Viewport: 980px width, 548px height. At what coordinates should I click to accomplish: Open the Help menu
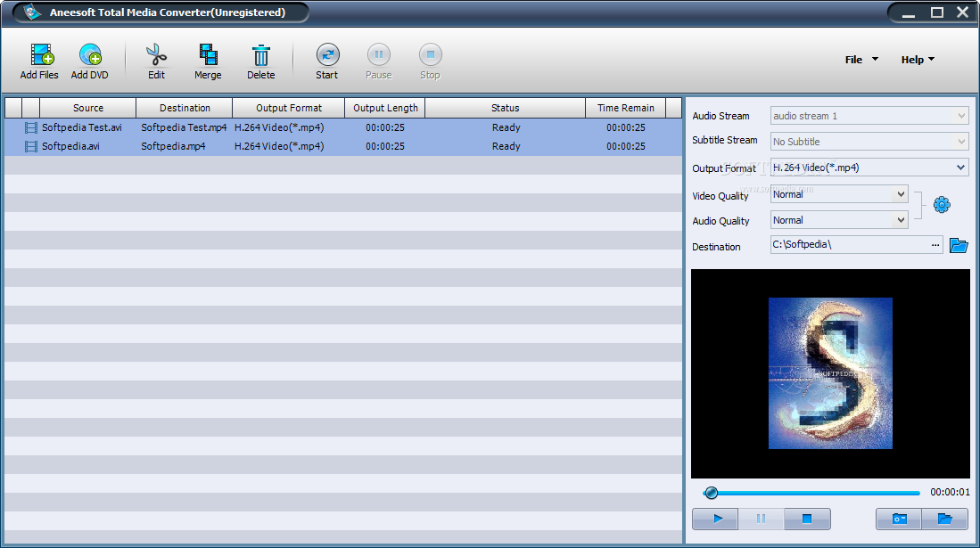point(918,60)
